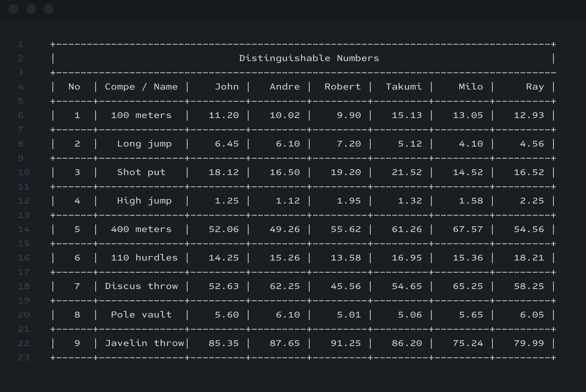Click Milo's 400 meters value 67.57
The width and height of the screenshot is (586, 392).
(x=468, y=229)
